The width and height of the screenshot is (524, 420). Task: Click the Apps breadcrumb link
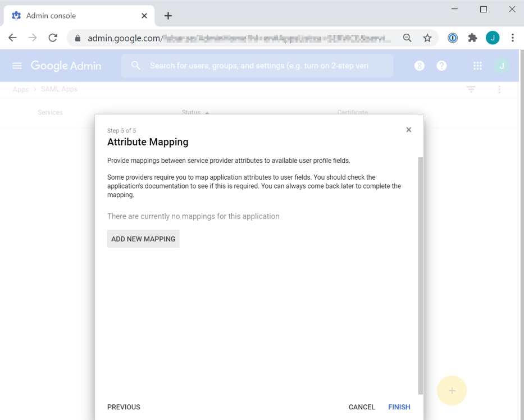click(21, 89)
